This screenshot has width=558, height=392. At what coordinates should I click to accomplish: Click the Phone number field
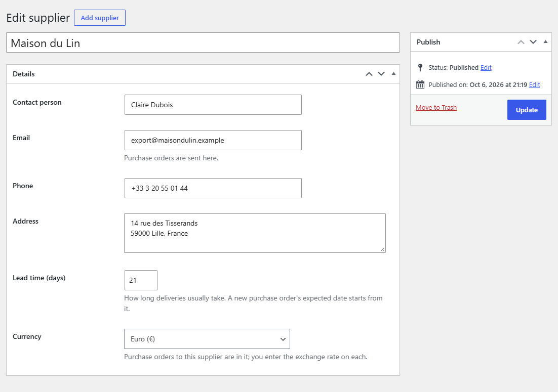(x=213, y=188)
